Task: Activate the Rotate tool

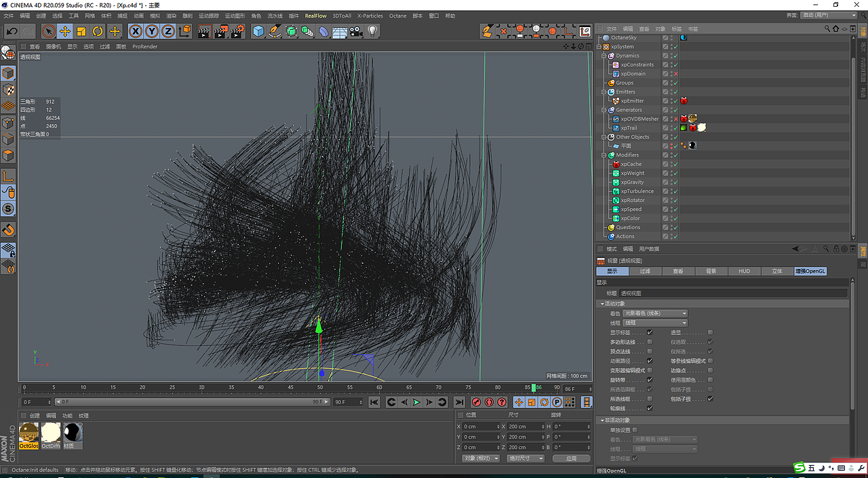Action: pos(98,31)
